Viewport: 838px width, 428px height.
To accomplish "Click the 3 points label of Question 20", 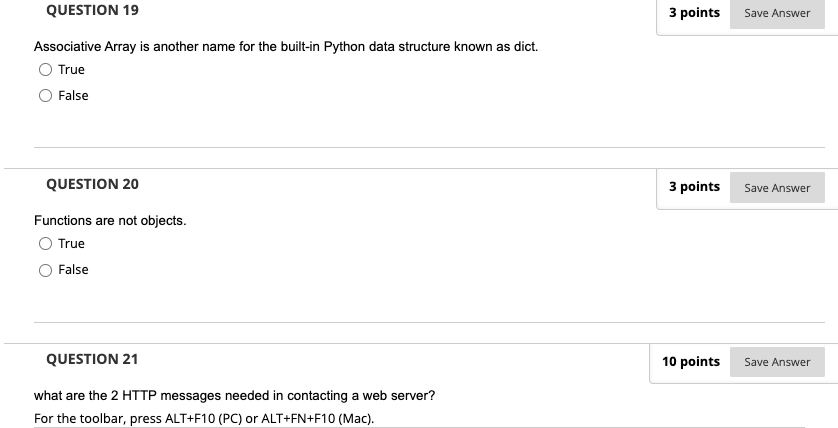I will tap(694, 186).
